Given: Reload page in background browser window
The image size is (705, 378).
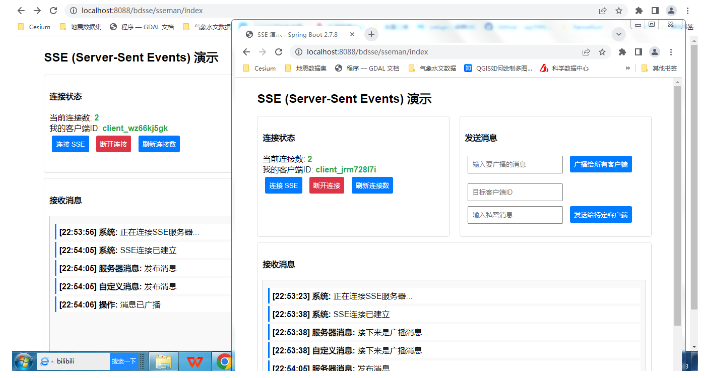Looking at the screenshot, I should 54,10.
